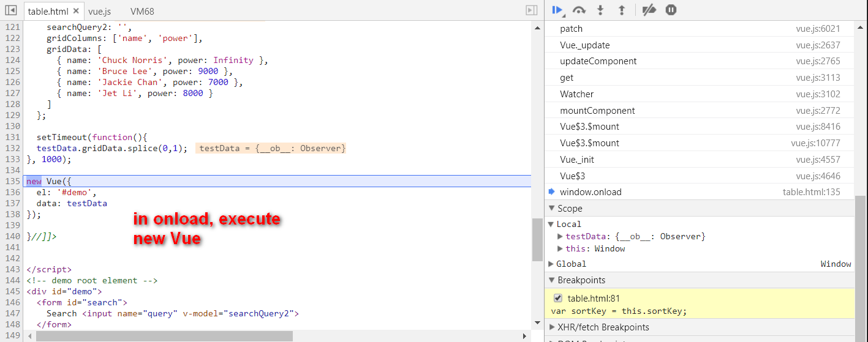Click the vertical scrollbar of the code editor

(537, 239)
